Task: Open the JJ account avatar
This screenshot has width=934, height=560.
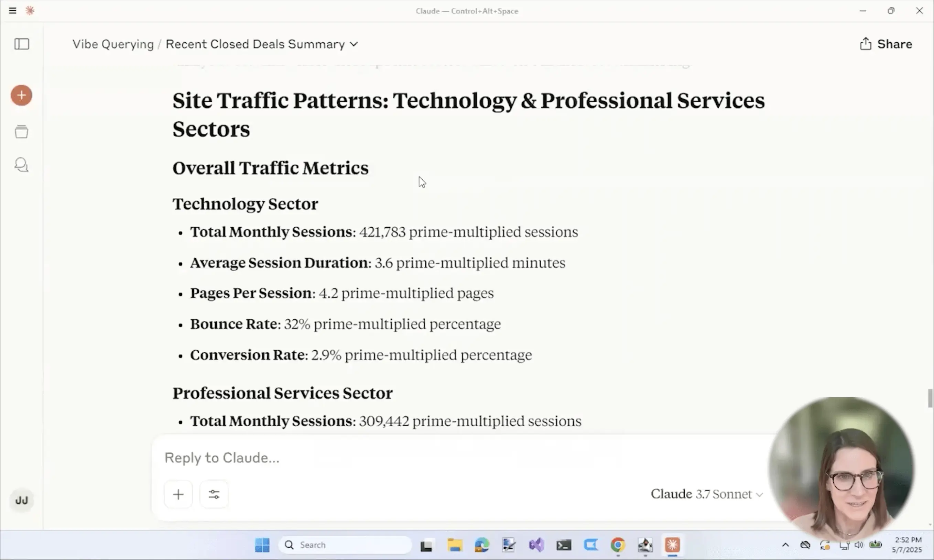Action: [22, 500]
